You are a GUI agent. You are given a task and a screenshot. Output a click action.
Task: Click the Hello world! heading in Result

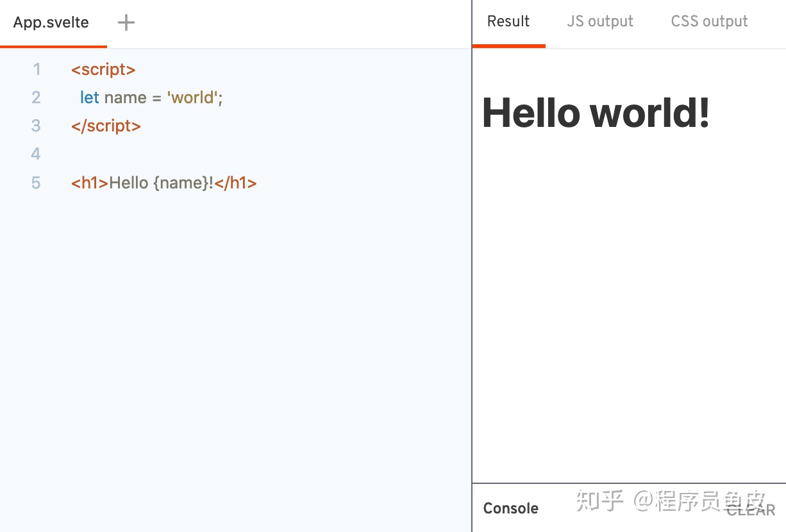[596, 113]
